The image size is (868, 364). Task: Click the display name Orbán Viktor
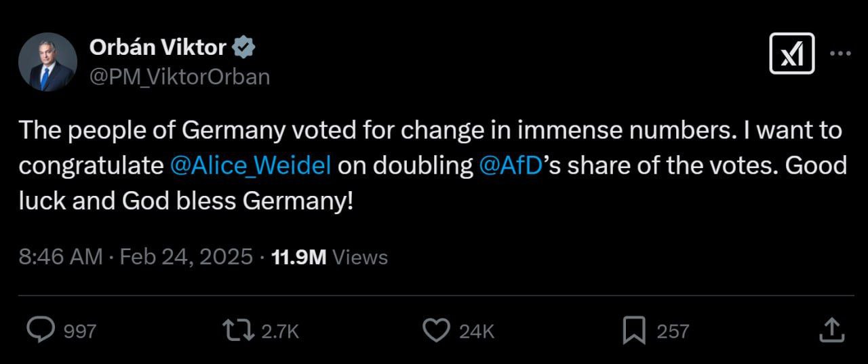pos(157,47)
